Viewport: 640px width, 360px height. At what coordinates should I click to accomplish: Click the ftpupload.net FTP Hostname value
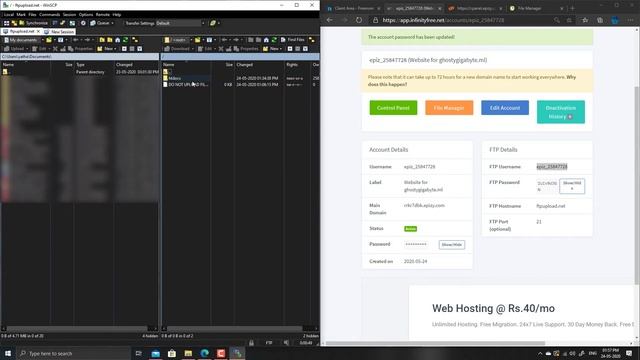tap(551, 206)
